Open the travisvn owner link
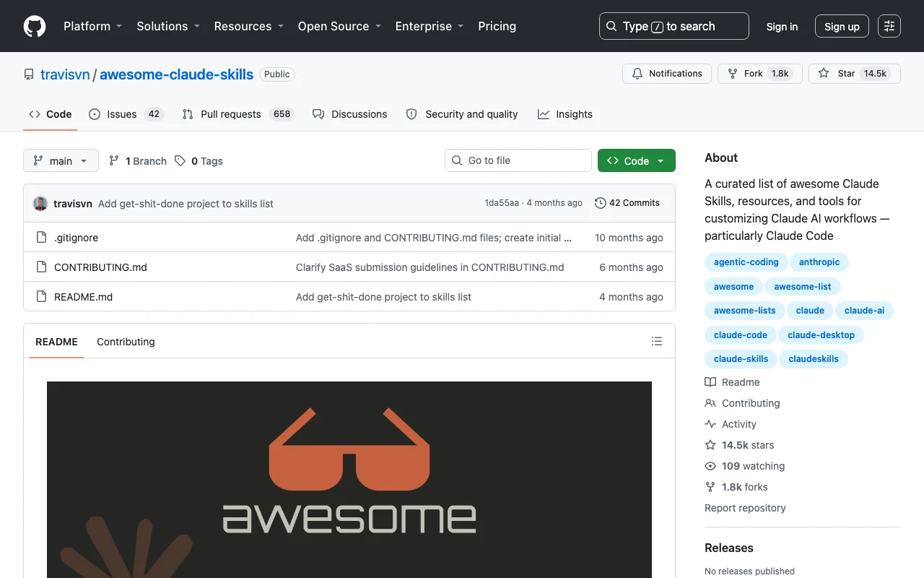 (65, 74)
